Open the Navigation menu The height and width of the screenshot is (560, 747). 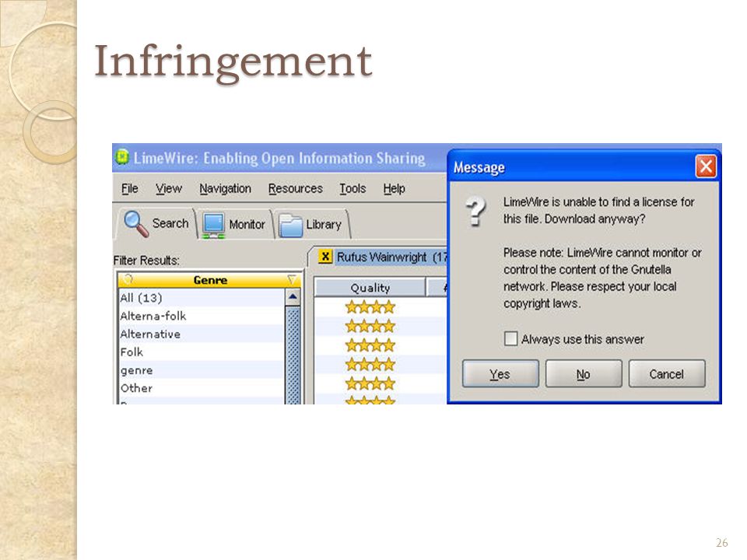click(226, 188)
